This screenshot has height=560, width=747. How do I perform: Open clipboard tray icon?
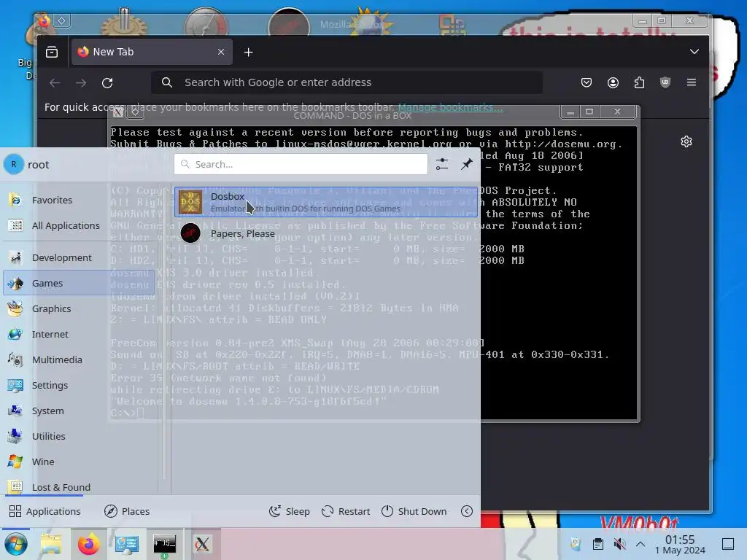[x=598, y=544]
